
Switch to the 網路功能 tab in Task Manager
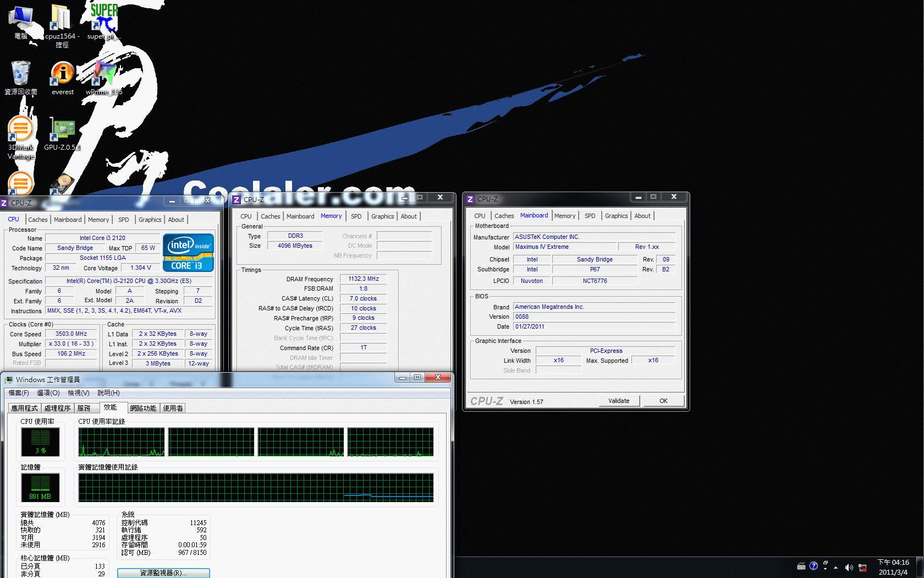[143, 408]
